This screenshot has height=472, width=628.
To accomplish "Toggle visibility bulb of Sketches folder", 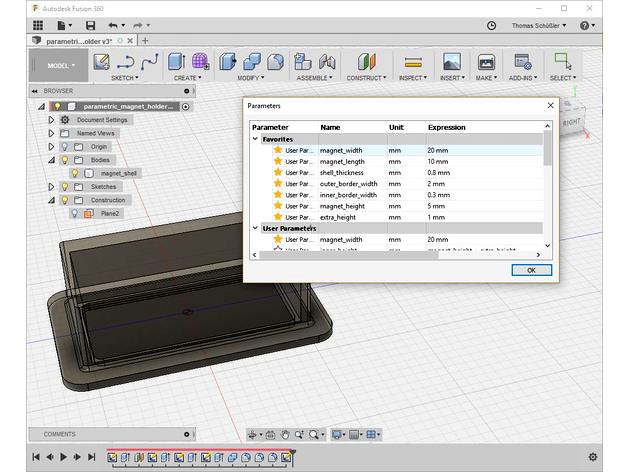I will tap(64, 187).
